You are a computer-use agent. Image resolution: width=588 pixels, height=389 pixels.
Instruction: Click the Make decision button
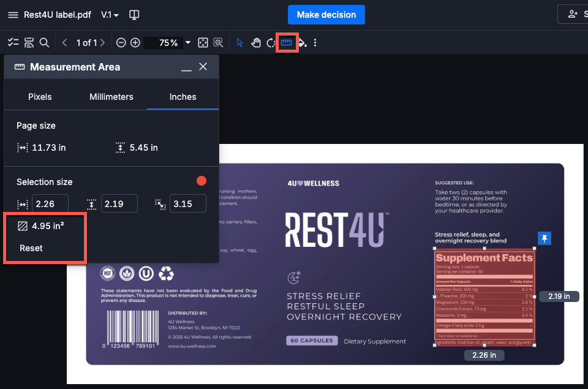tap(326, 15)
